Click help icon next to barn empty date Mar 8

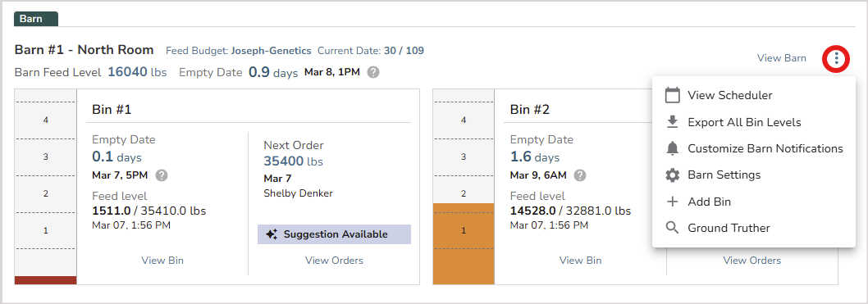[373, 72]
